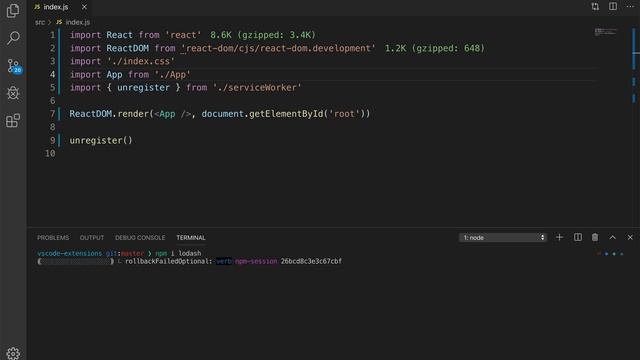Close the terminal panel

coord(630,237)
